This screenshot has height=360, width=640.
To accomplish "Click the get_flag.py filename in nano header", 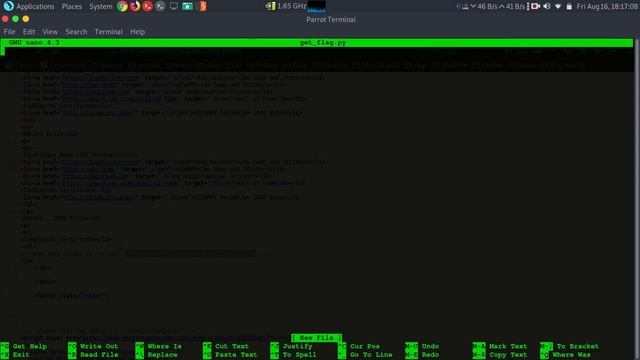I will [323, 42].
